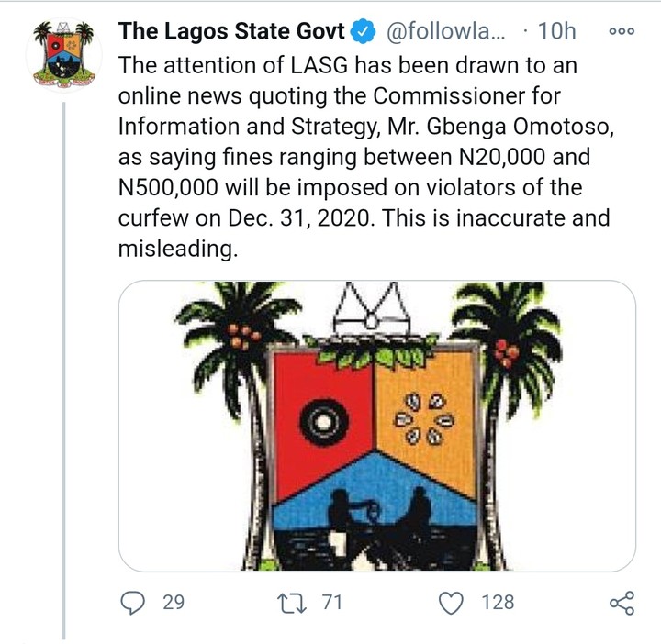Screen dimensions: 661x644
Task: Click the 71 retweets count
Action: click(331, 602)
